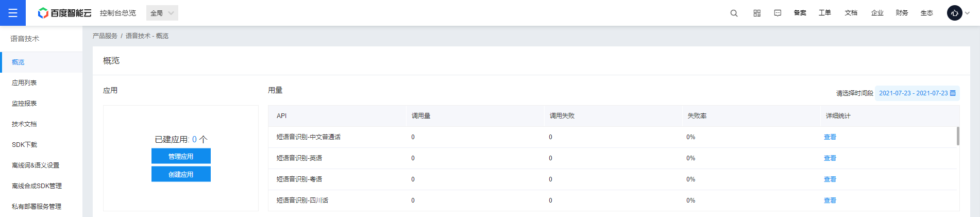The height and width of the screenshot is (217, 980).
Task: Select 私有部署服务管理 in the sidebar
Action: 41,206
